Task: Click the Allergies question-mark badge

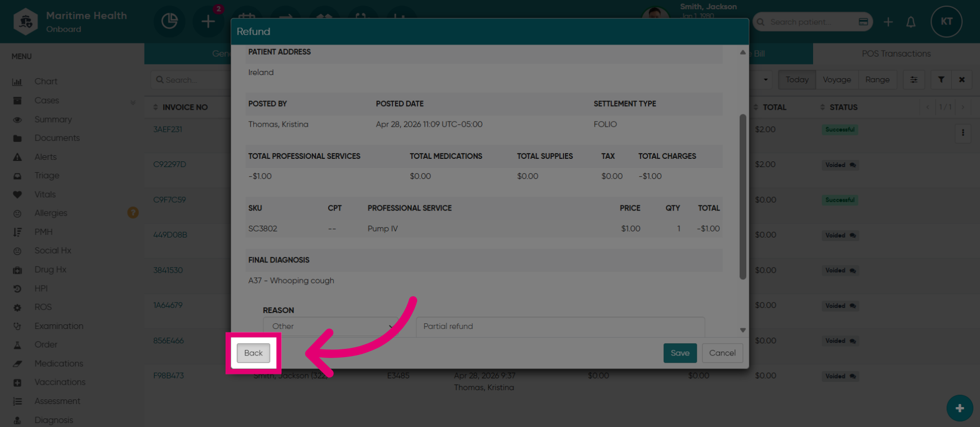Action: pyautogui.click(x=133, y=212)
